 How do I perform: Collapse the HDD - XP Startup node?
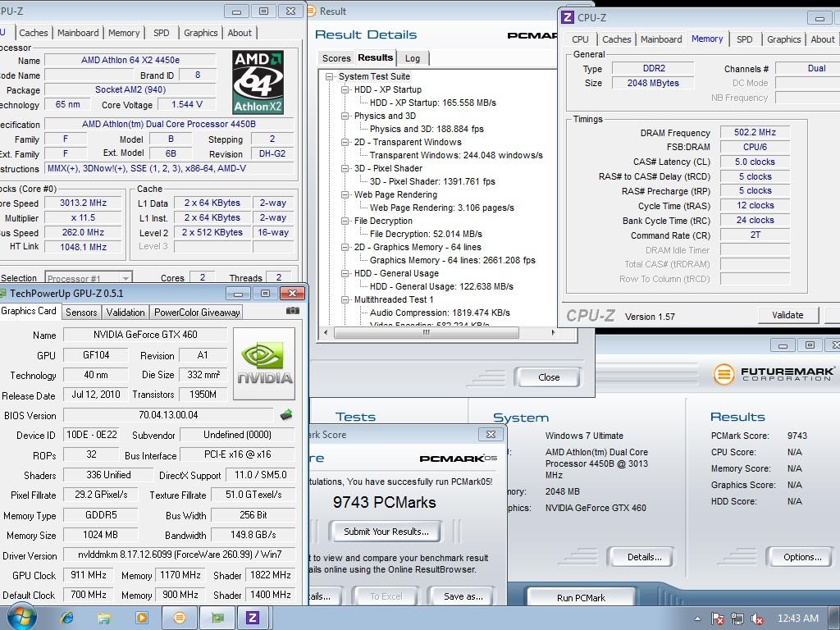[345, 89]
